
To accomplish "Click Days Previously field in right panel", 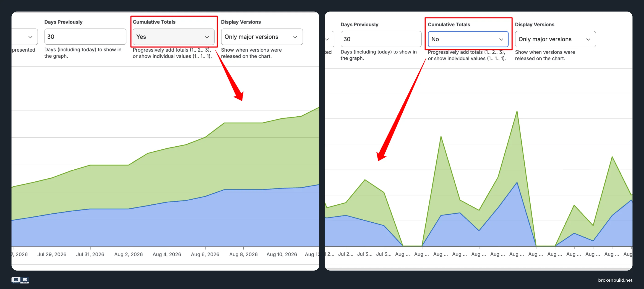I will pyautogui.click(x=381, y=39).
